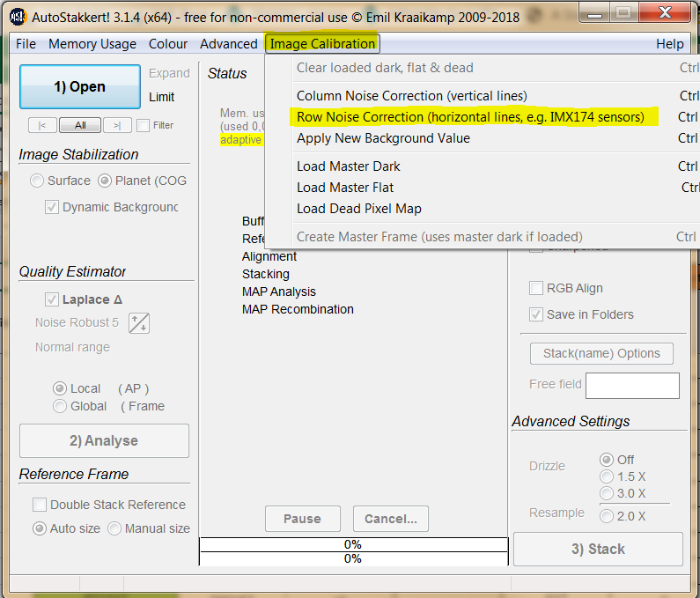Click the 2) Analyse button
The image size is (700, 598).
tap(104, 441)
